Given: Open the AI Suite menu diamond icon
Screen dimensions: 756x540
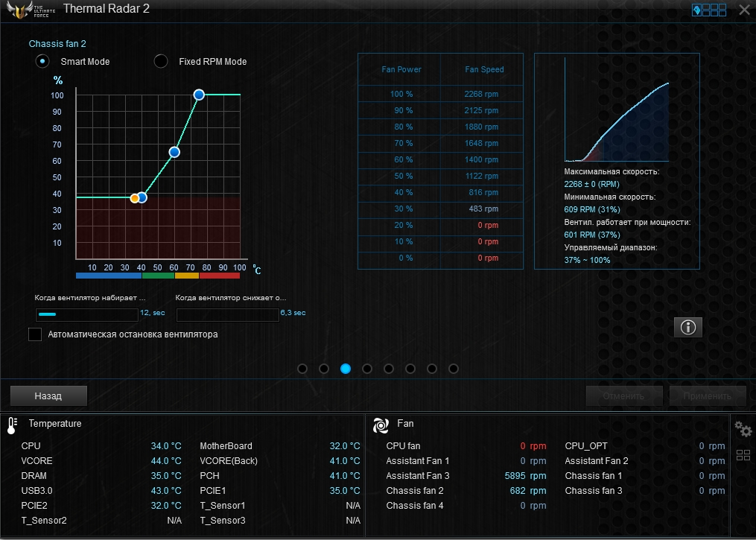Looking at the screenshot, I should click(x=696, y=10).
